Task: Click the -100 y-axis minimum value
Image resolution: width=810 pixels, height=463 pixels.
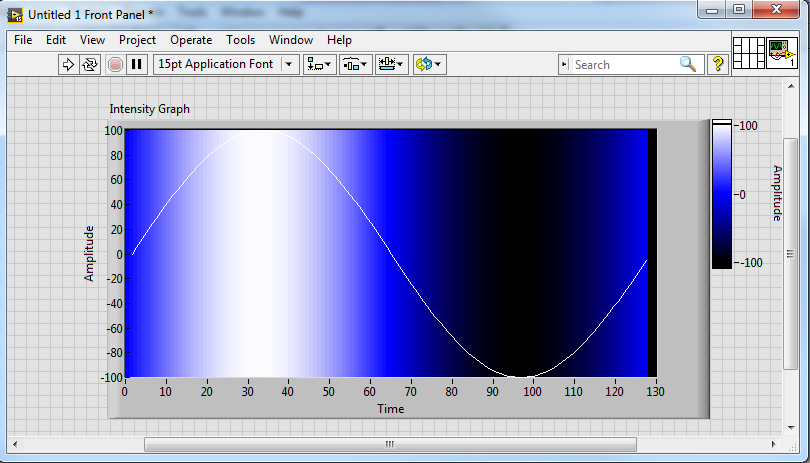Action: [111, 377]
